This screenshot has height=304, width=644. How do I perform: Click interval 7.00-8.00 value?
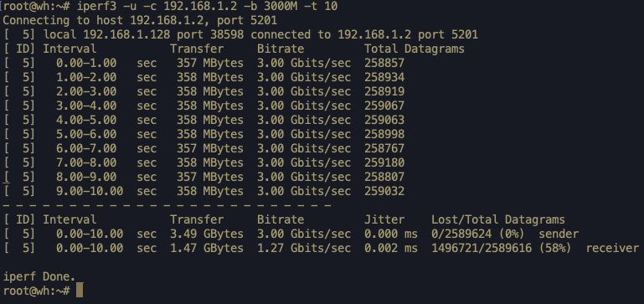(x=86, y=162)
